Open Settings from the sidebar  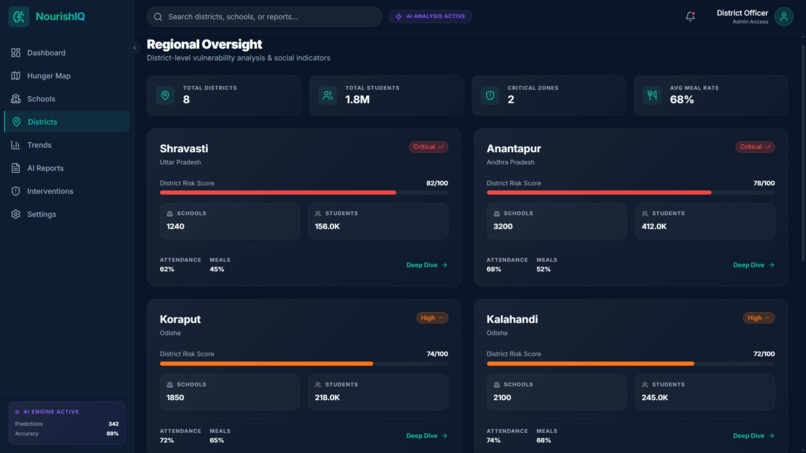[x=67, y=214]
